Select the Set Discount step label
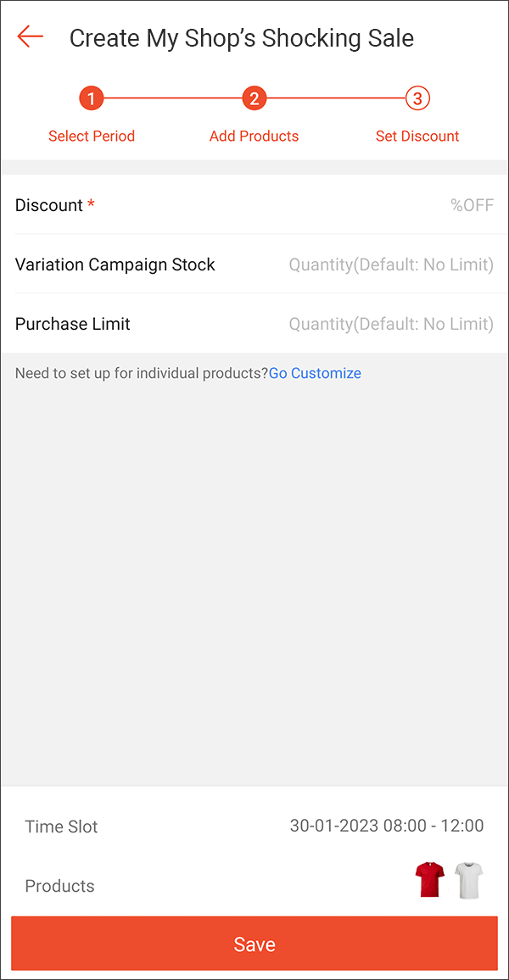The height and width of the screenshot is (980, 509). pyautogui.click(x=417, y=136)
